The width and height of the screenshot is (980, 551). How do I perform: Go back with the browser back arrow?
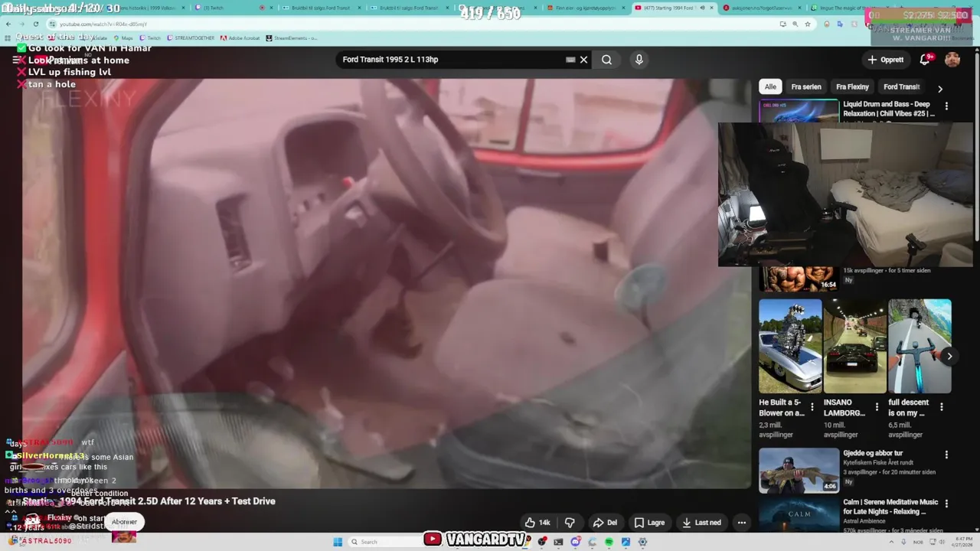click(8, 24)
